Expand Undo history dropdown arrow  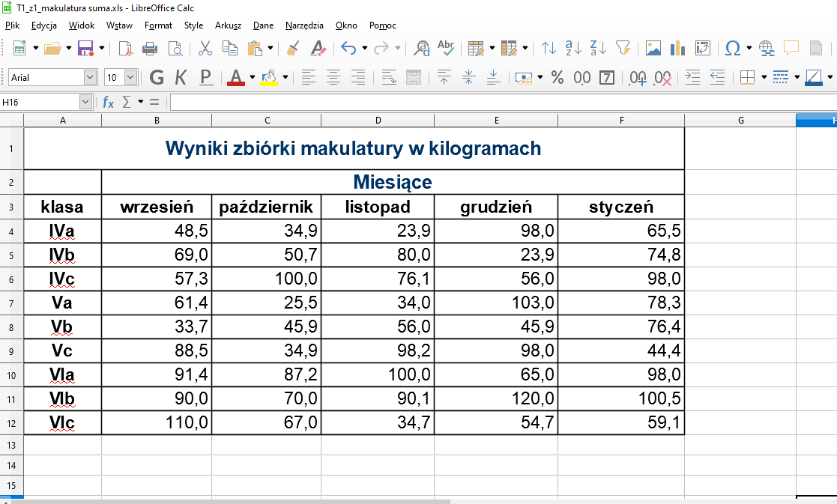click(365, 49)
